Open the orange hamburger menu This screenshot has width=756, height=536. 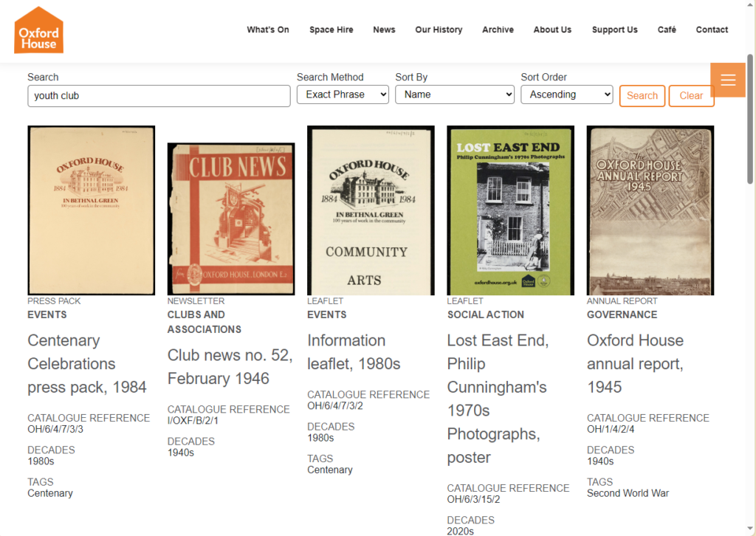(x=727, y=80)
